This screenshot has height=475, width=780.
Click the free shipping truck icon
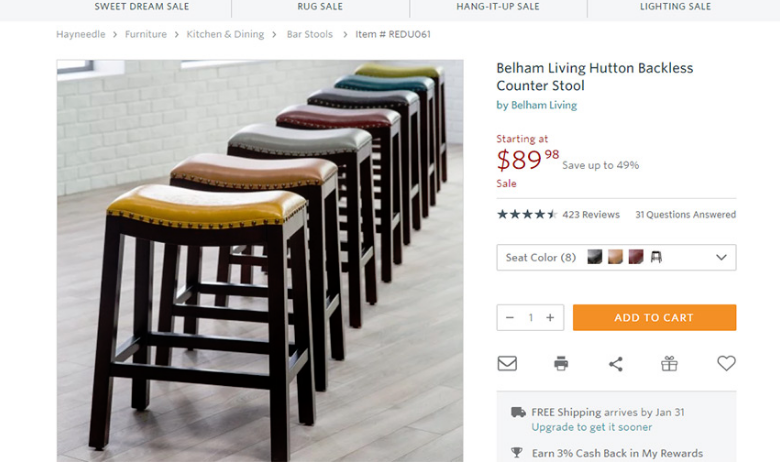pos(518,412)
